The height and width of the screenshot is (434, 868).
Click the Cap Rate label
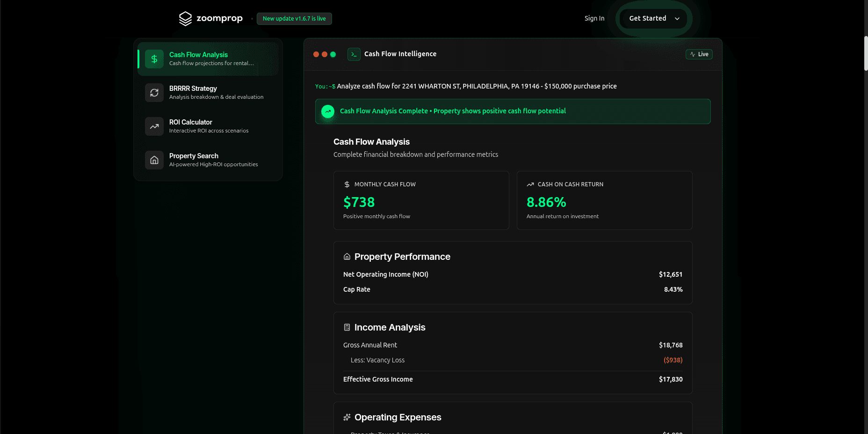point(357,289)
